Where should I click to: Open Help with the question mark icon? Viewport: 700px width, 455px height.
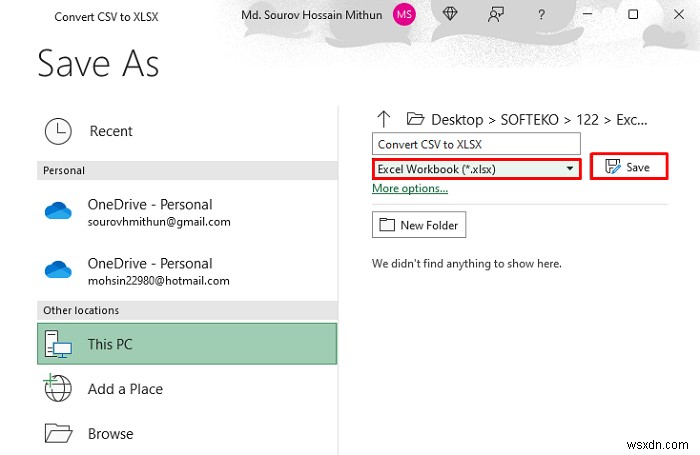pos(541,15)
